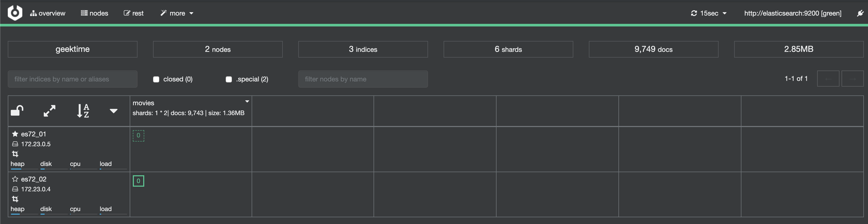Click the 3 indices stat box
This screenshot has width=868, height=224.
(363, 49)
